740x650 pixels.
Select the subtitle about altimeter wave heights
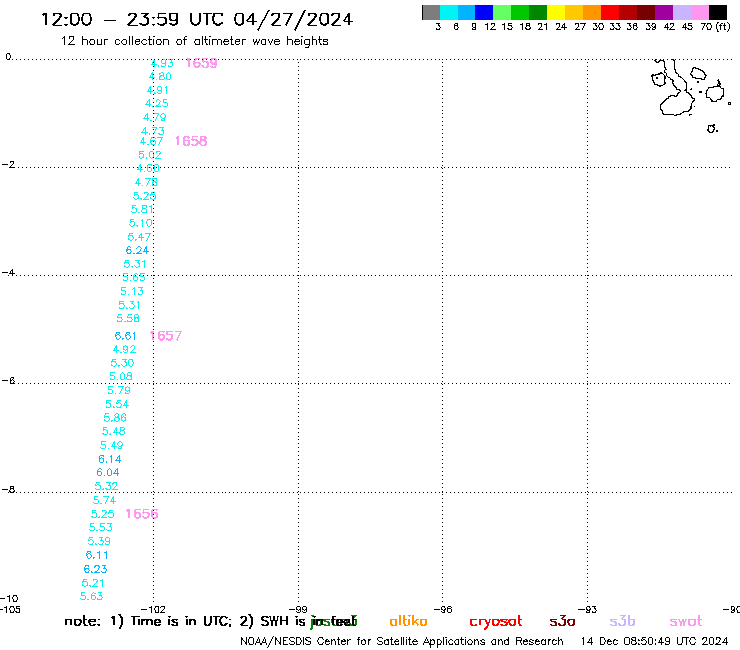coord(194,41)
